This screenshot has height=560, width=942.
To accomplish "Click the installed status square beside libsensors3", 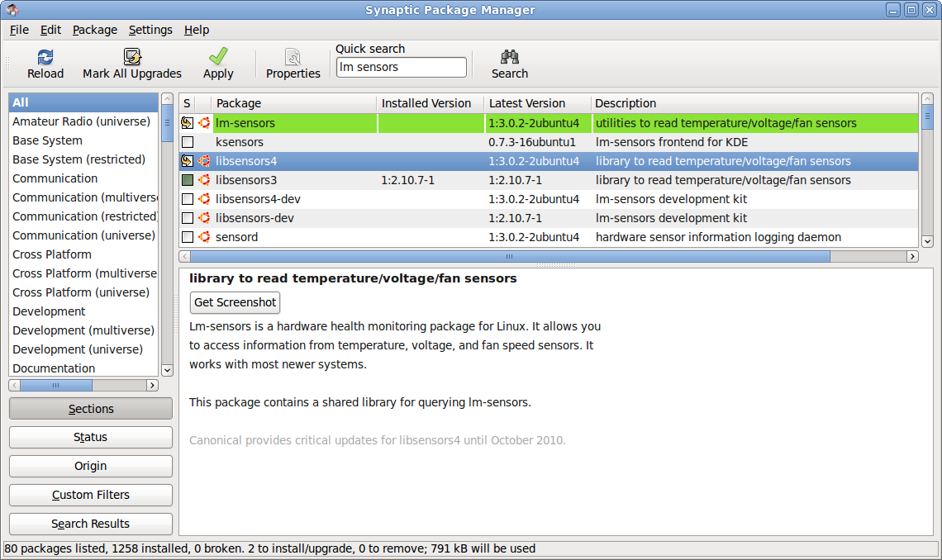I will (187, 180).
